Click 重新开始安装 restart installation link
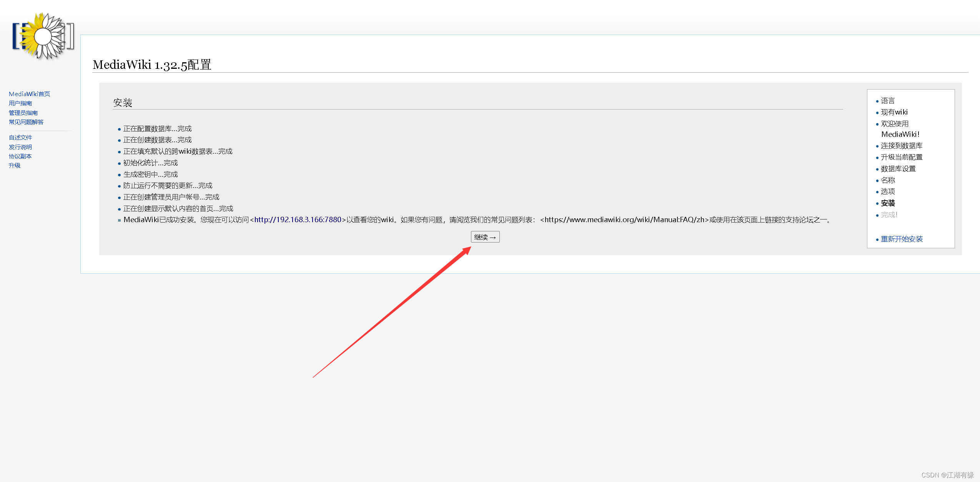Screen dimensions: 980x482 [902, 239]
